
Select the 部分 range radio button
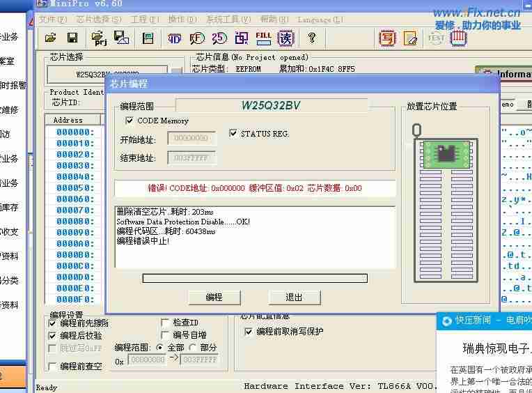(194, 347)
